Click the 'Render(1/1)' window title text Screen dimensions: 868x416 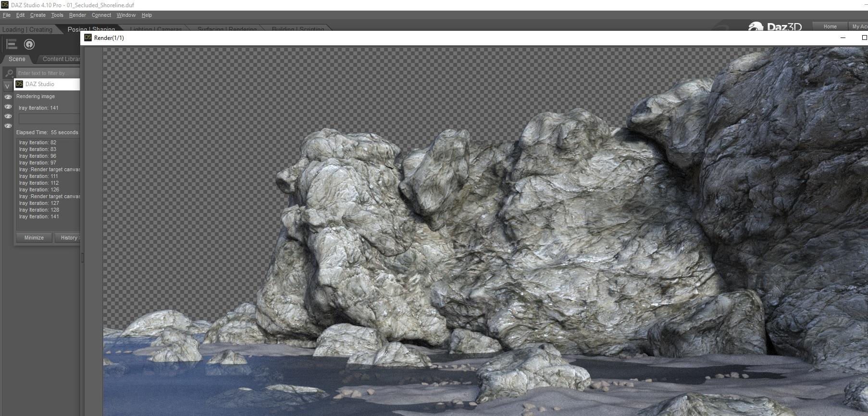(109, 38)
